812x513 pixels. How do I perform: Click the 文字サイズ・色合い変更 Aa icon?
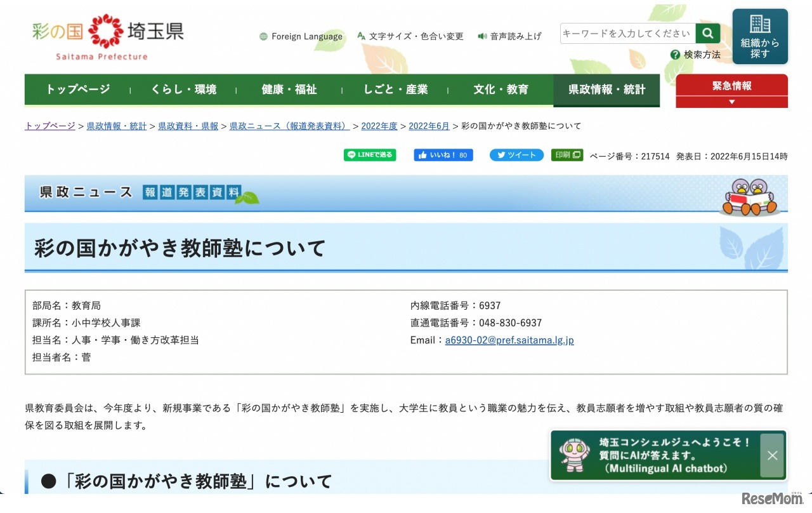(x=361, y=36)
